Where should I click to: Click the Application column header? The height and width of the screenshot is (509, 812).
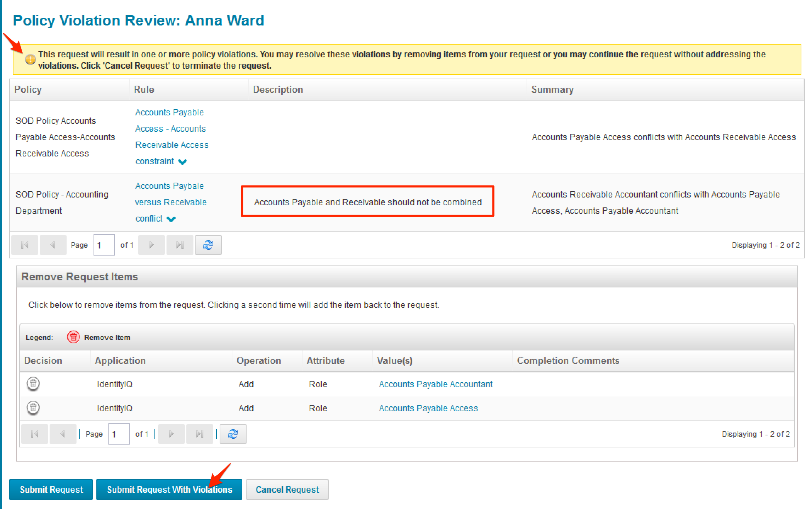click(x=161, y=361)
